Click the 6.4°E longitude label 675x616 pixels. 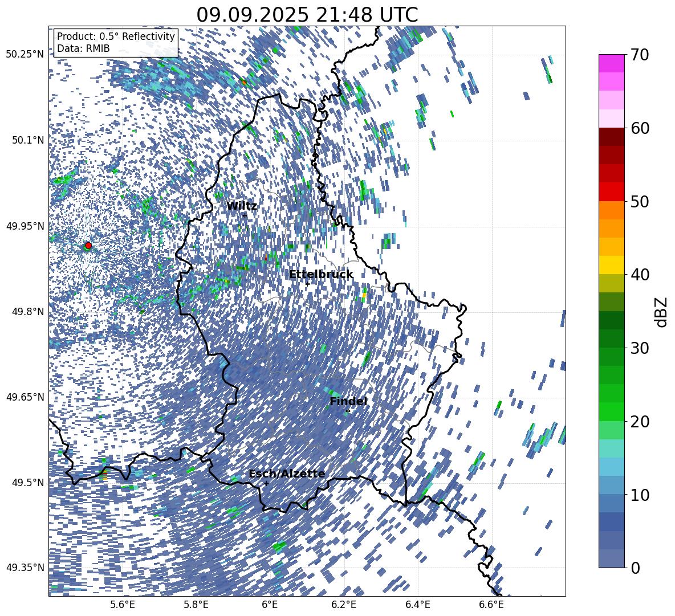click(x=418, y=605)
